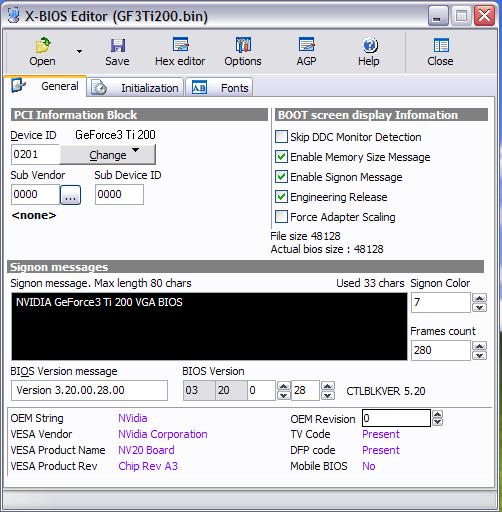502x512 pixels.
Task: Click the OEM Revision field
Action: (396, 418)
